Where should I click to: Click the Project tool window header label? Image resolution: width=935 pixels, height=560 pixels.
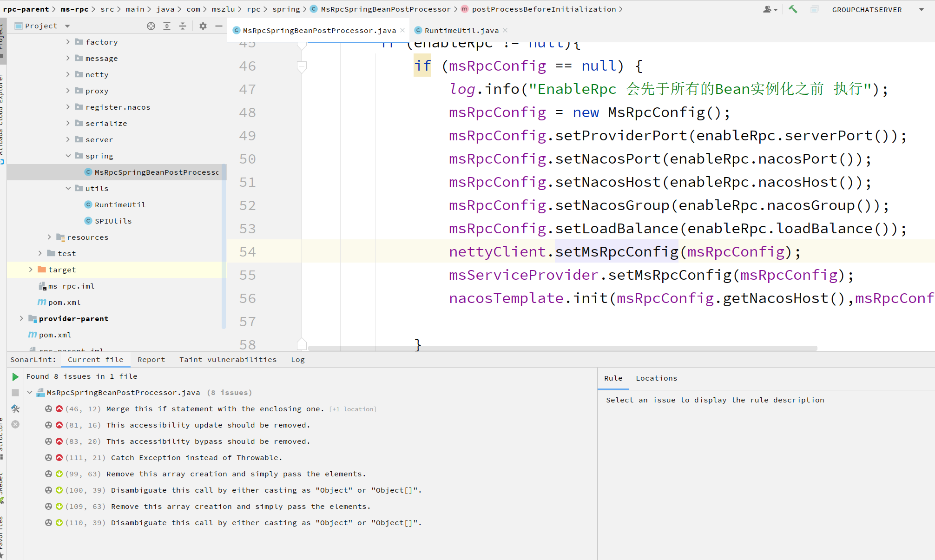click(x=41, y=26)
